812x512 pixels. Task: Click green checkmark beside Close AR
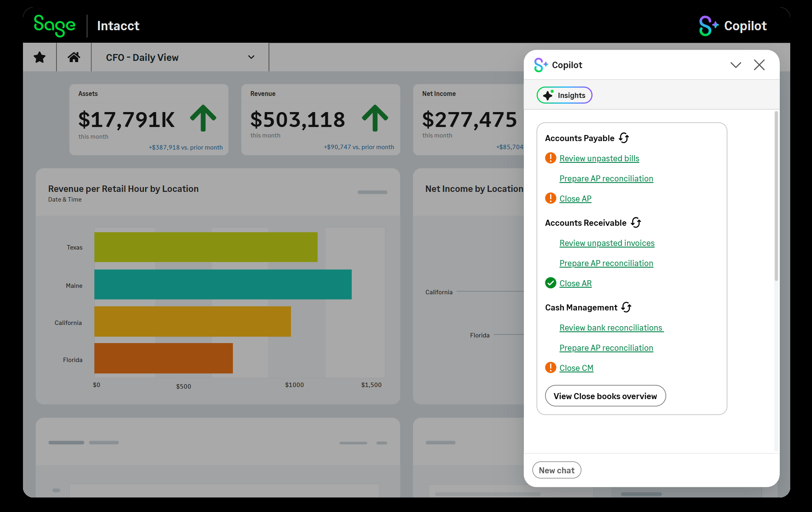[550, 283]
